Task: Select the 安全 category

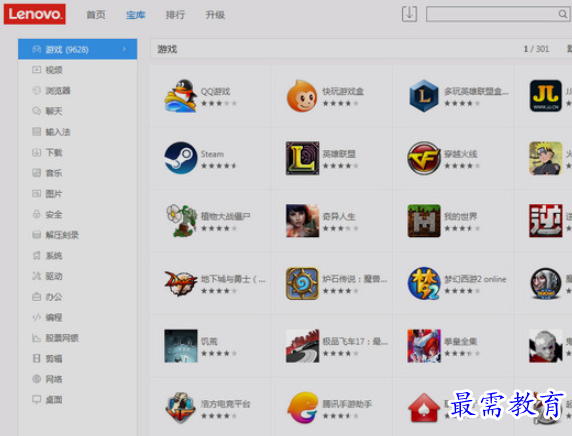Action: click(77, 215)
